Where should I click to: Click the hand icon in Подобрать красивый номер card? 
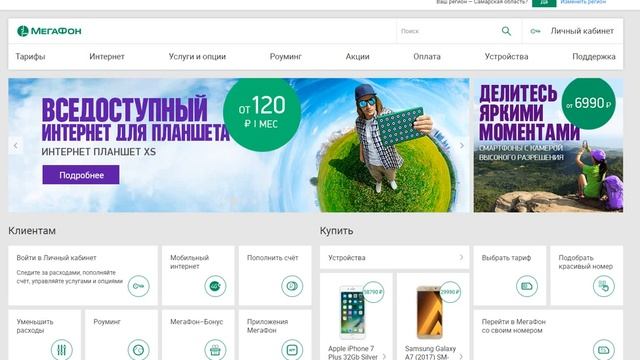click(x=604, y=286)
